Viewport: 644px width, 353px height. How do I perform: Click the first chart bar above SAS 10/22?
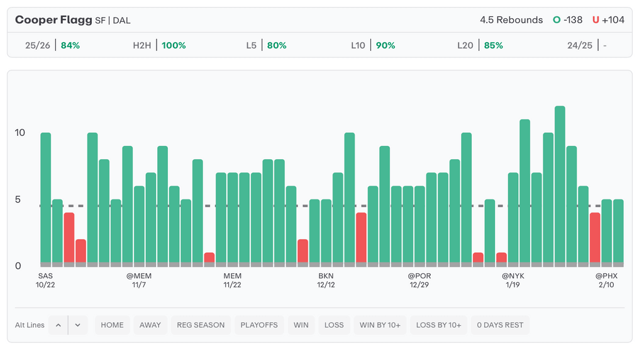tap(45, 198)
